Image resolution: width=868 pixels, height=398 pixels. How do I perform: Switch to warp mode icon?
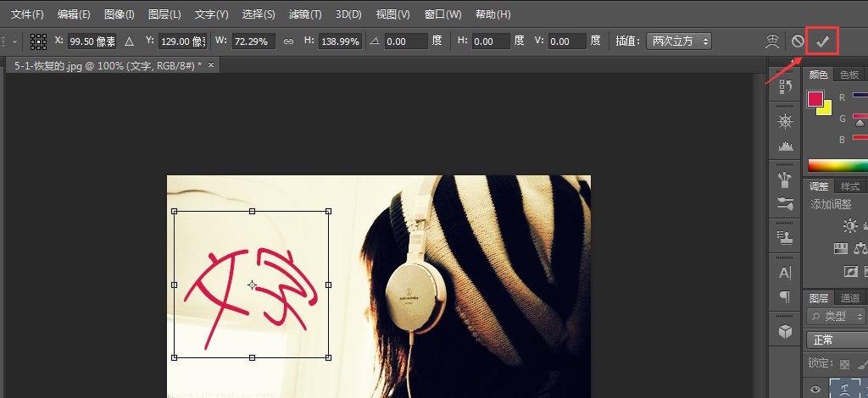(772, 41)
